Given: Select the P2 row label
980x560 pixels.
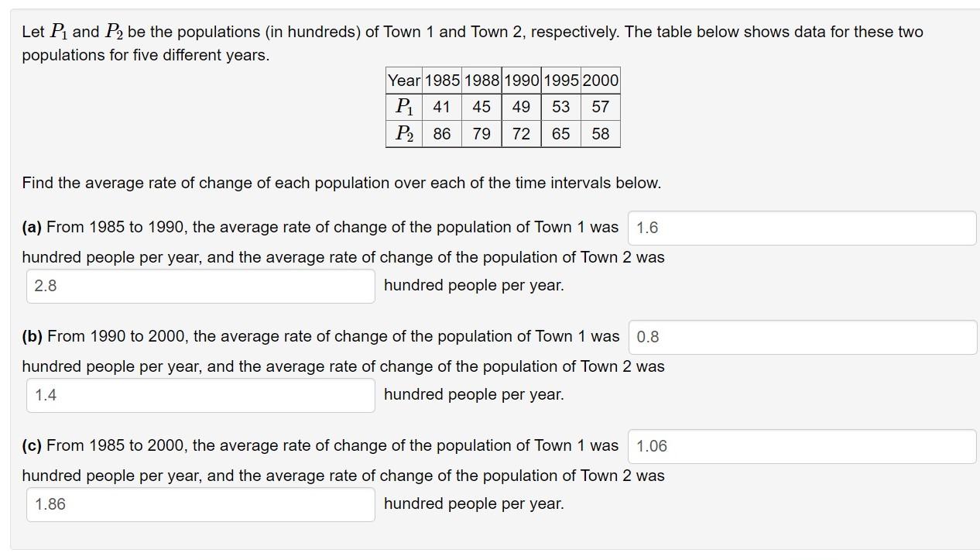Looking at the screenshot, I should (x=403, y=133).
